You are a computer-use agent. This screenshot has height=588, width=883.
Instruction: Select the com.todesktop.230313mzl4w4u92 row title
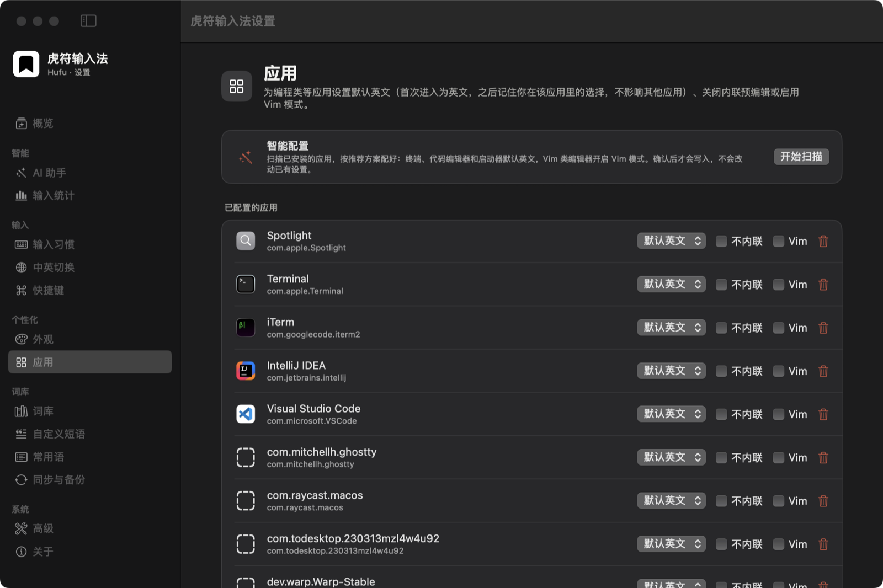pyautogui.click(x=353, y=538)
